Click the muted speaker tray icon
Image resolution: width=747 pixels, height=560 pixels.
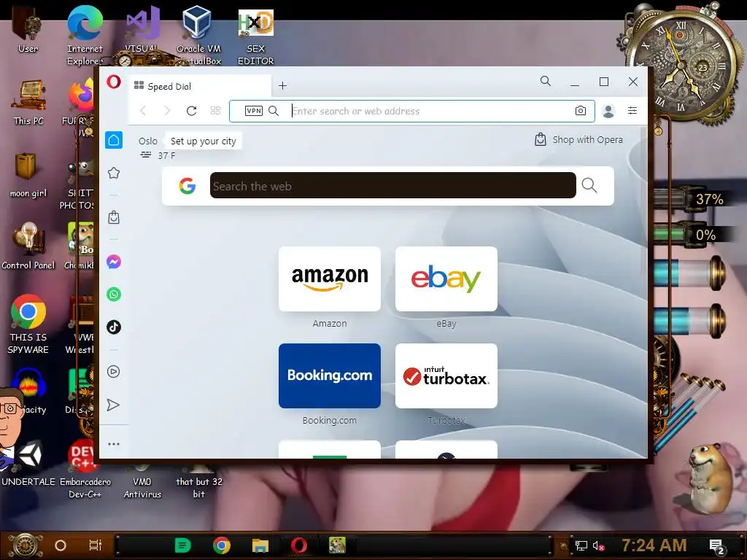[x=598, y=545]
